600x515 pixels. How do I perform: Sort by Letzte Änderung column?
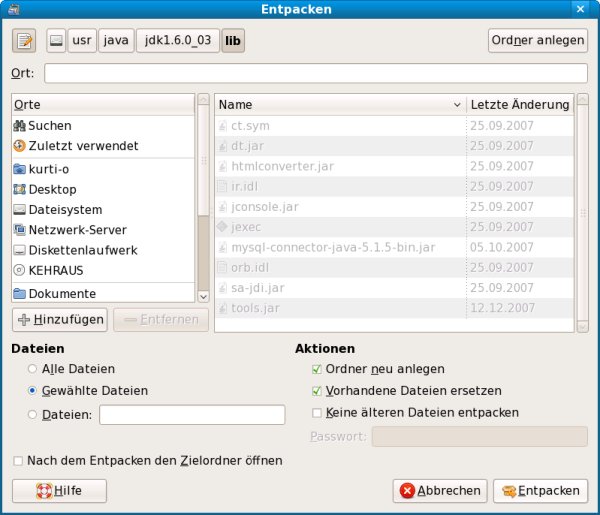pos(519,104)
